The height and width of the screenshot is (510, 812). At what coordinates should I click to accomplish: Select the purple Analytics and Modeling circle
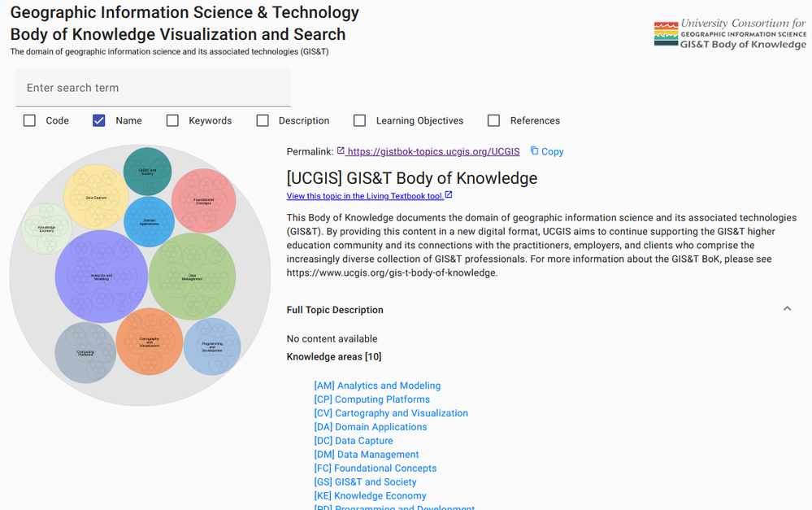101,277
